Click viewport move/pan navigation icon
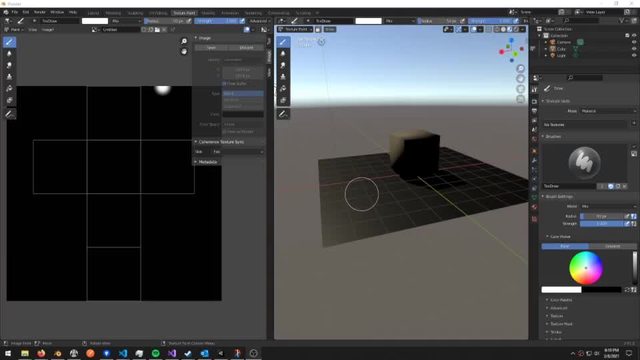 click(520, 78)
